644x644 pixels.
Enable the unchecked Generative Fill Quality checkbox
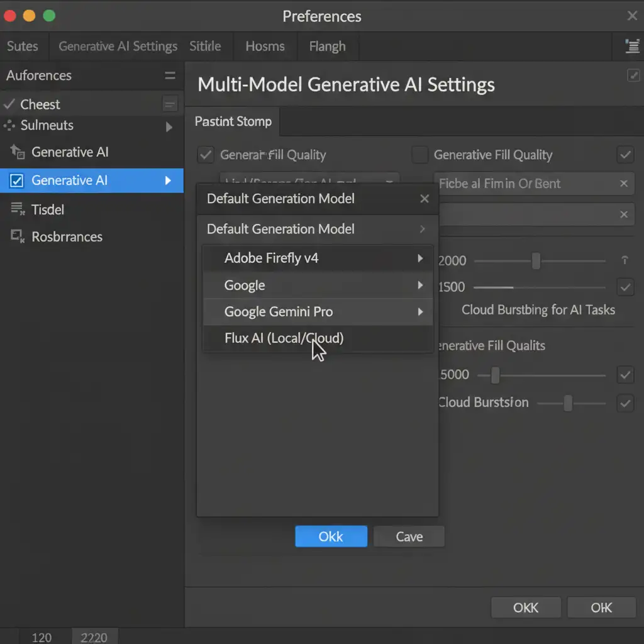(419, 155)
